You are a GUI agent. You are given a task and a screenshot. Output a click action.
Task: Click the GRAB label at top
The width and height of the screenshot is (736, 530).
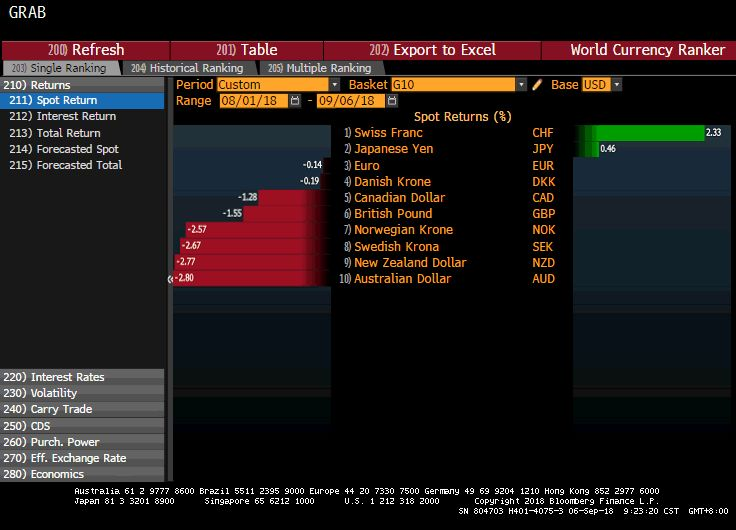(27, 12)
